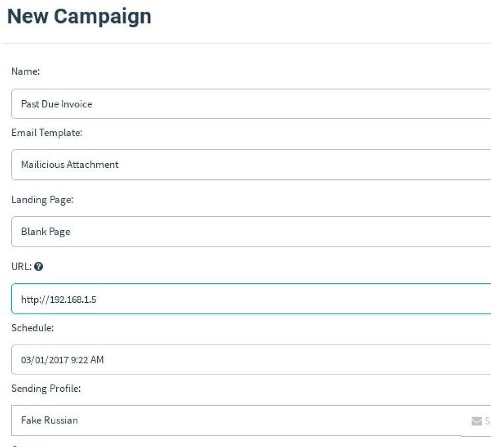
Task: Click the 'Fake Russian' profile value
Action: pyautogui.click(x=49, y=420)
